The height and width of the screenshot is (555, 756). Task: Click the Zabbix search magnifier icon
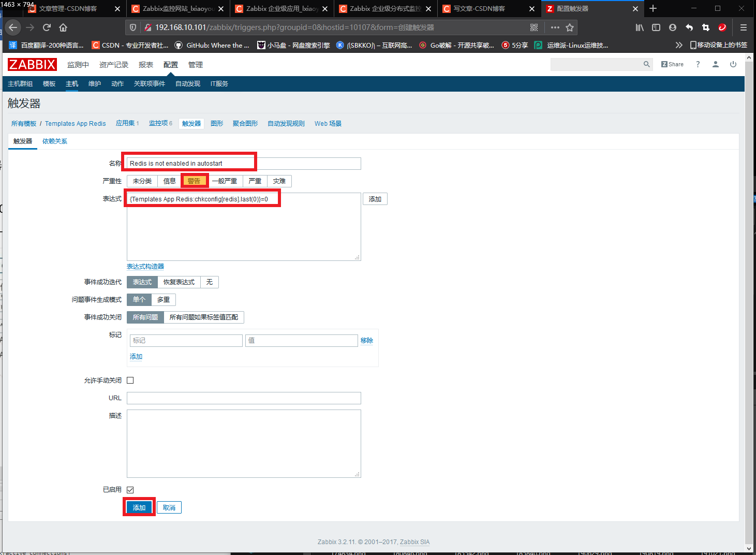[646, 64]
